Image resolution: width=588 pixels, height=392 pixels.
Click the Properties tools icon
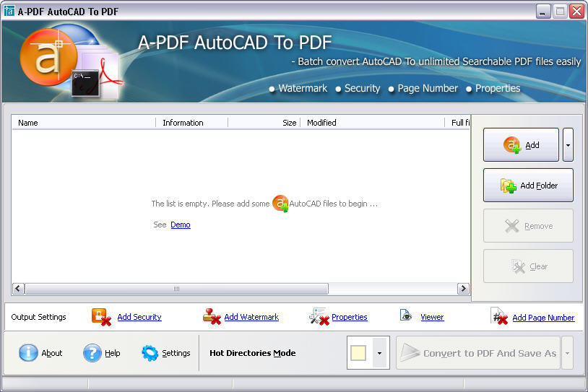coord(319,317)
